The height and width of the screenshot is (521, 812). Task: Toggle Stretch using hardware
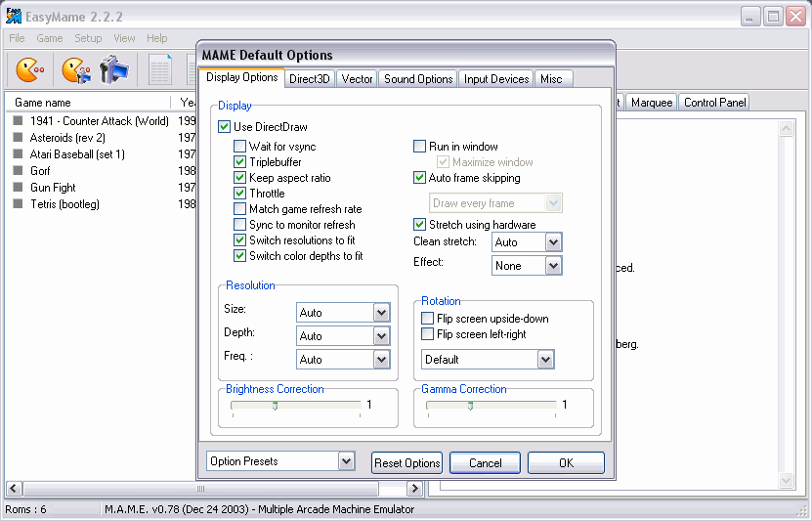(x=419, y=224)
